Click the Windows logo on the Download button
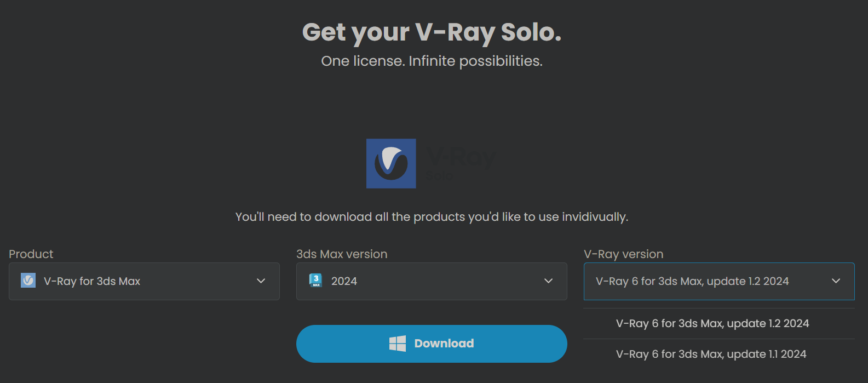The width and height of the screenshot is (868, 383). pyautogui.click(x=398, y=344)
